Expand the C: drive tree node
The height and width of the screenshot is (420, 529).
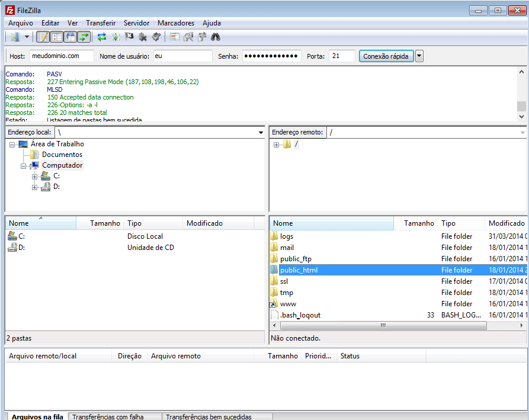coord(34,177)
